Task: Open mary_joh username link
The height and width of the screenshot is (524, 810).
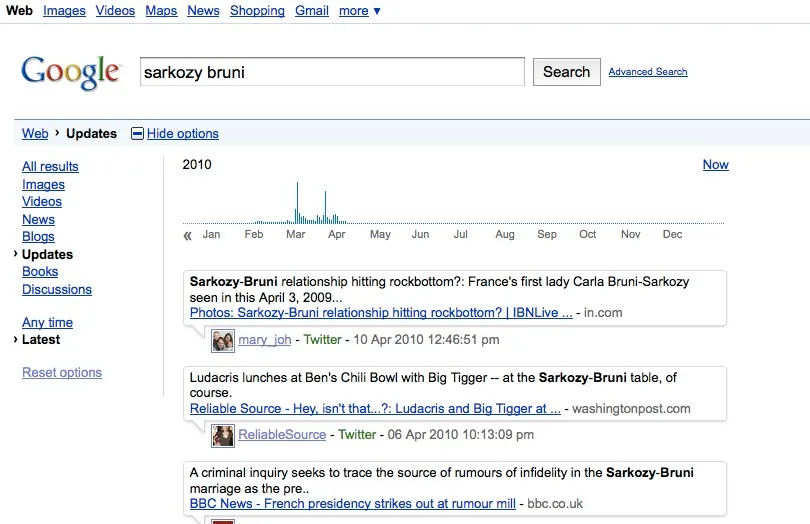Action: tap(264, 340)
